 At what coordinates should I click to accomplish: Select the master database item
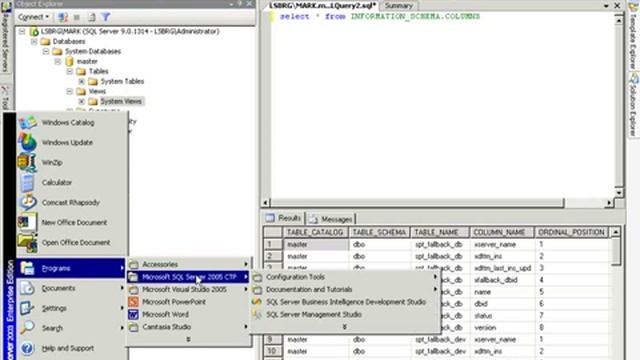click(87, 62)
